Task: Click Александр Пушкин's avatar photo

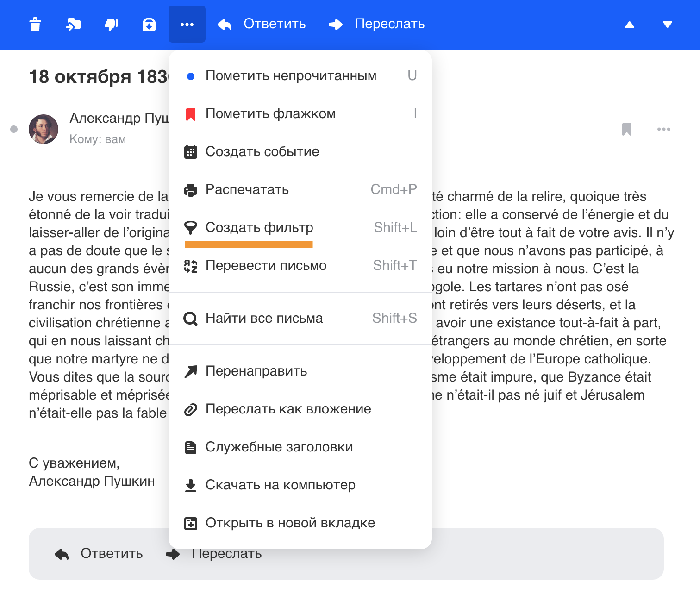Action: [44, 129]
